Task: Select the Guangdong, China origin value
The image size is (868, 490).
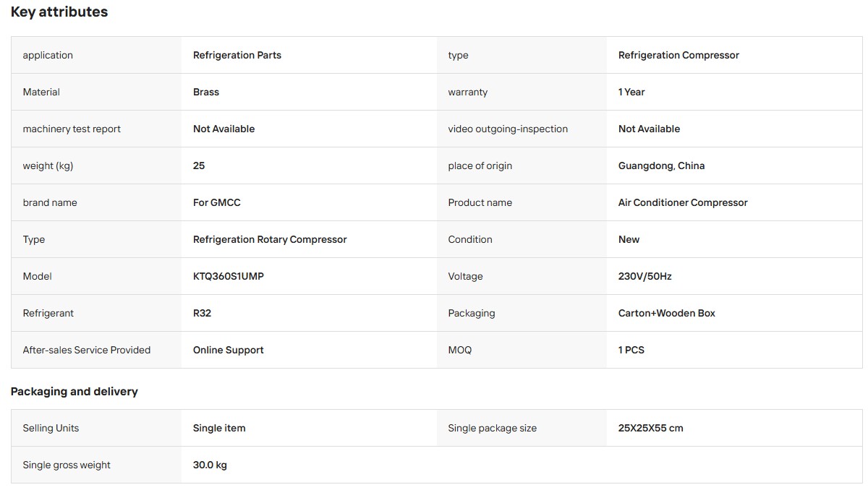Action: coord(661,166)
